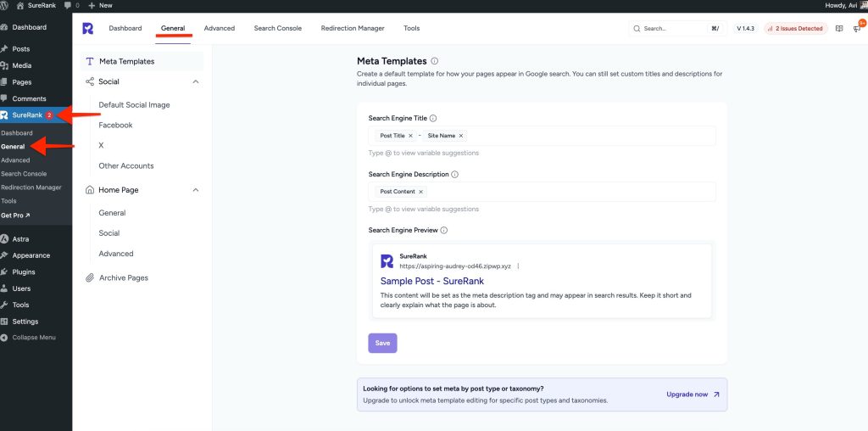Collapse the Home Page section in sidebar
Screen dimensions: 868x431
(x=196, y=190)
